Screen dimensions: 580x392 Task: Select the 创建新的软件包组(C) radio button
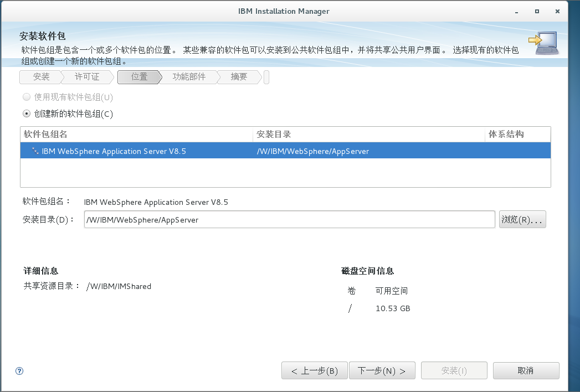tap(26, 114)
